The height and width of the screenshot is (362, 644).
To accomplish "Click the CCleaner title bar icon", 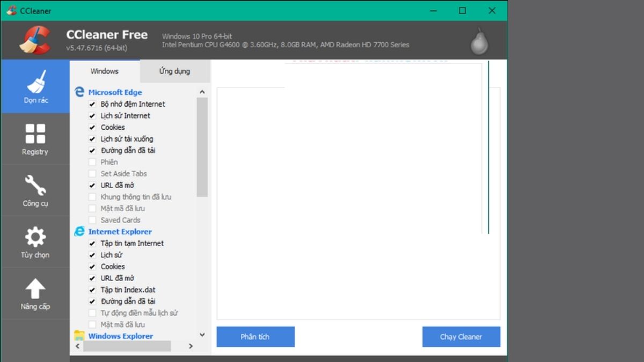I will click(11, 11).
